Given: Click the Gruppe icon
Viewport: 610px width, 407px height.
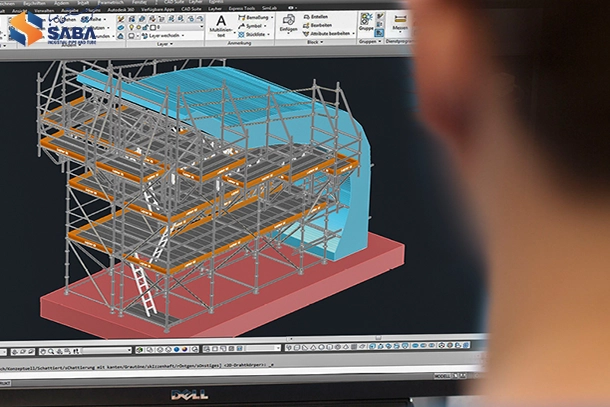Looking at the screenshot, I should 366,19.
